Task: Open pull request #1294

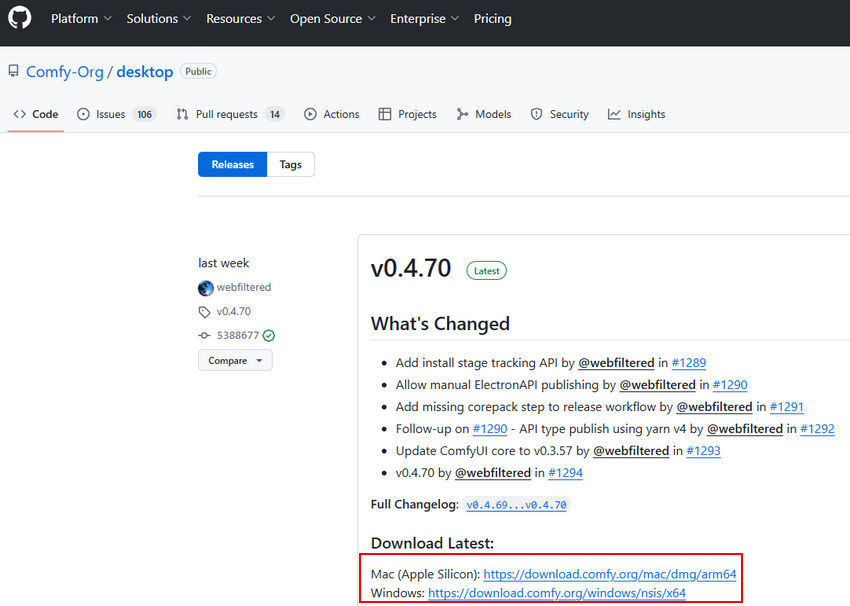Action: 565,473
